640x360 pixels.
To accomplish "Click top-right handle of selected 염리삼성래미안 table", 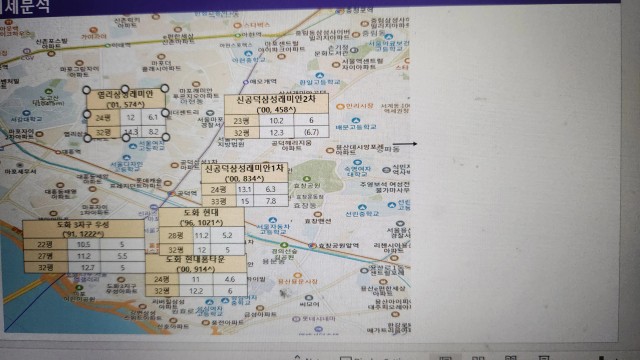I will coord(164,88).
